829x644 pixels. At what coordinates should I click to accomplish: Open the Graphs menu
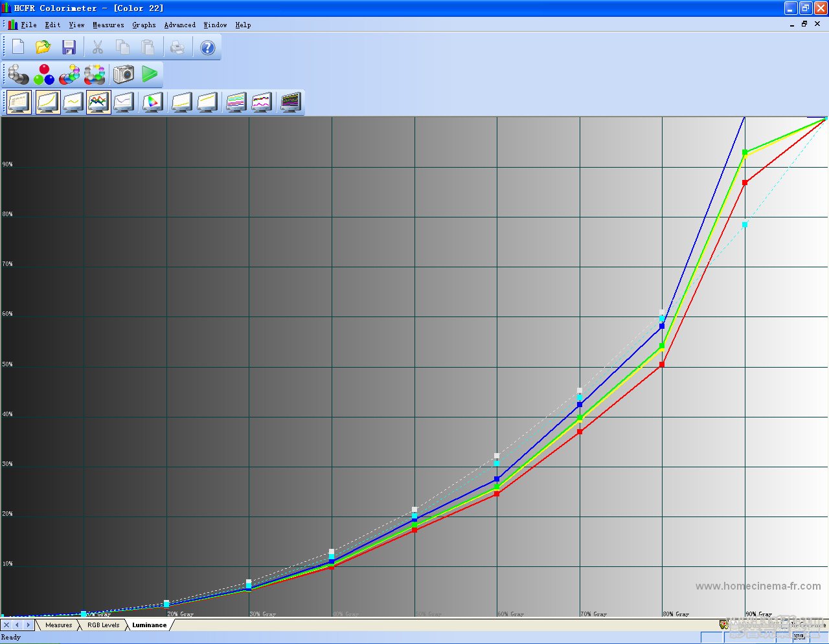[144, 25]
